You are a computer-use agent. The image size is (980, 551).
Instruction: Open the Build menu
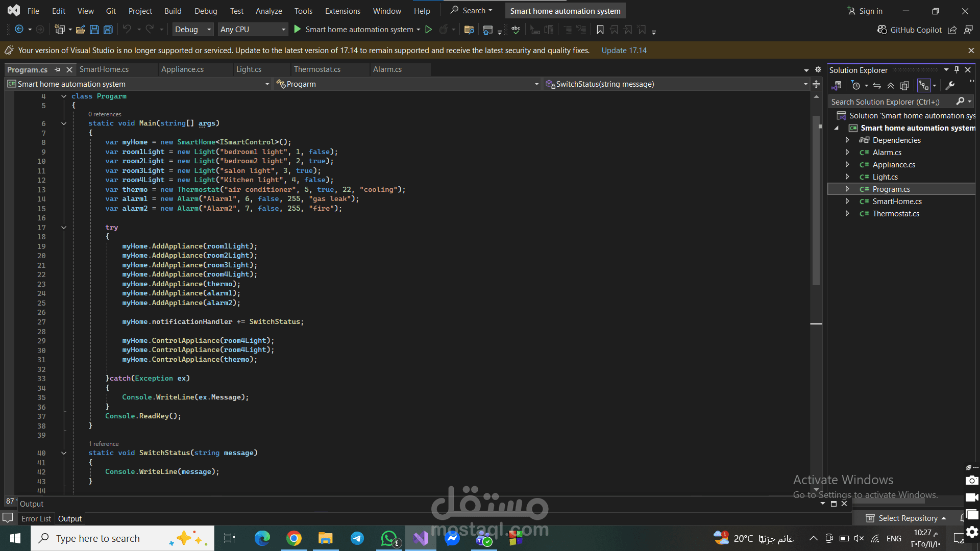[x=173, y=11]
